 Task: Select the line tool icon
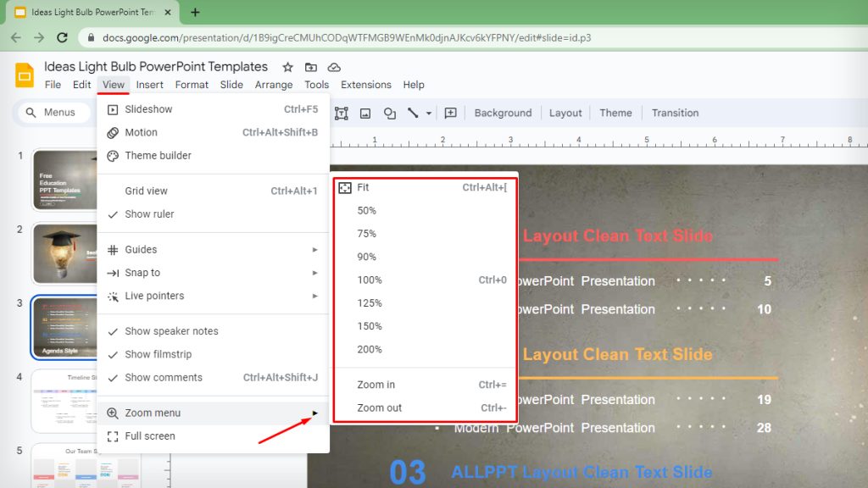(x=413, y=113)
